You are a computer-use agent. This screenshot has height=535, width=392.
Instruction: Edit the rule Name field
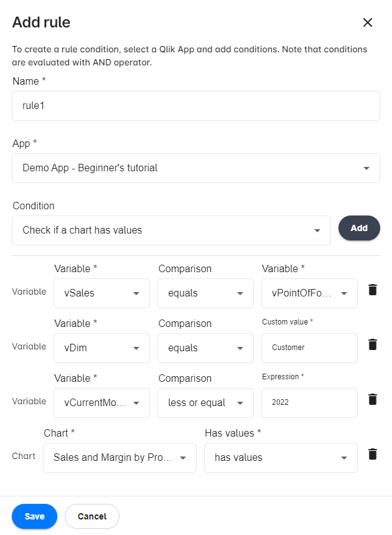click(195, 106)
